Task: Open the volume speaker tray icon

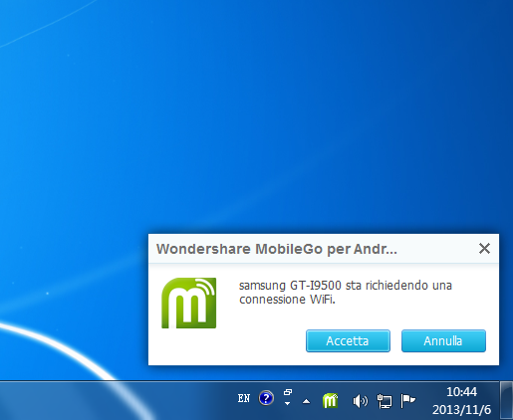Action: pos(360,401)
